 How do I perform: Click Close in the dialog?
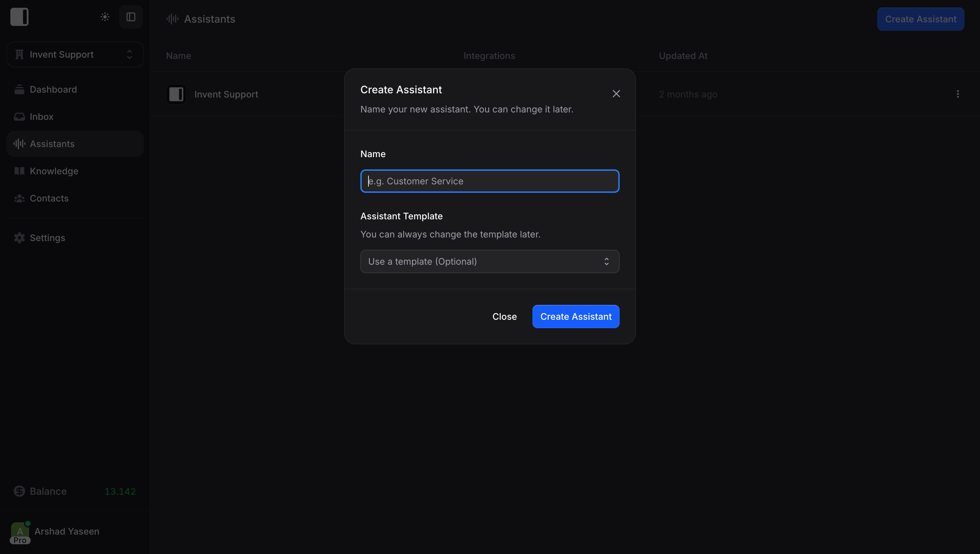point(504,316)
